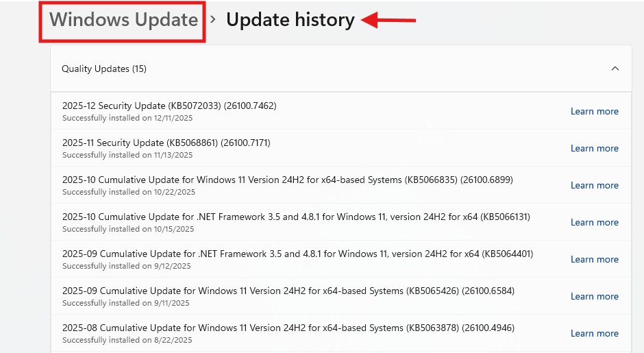The image size is (644, 353).
Task: Select the 2025-12 Security Update KB5072033 entry
Action: click(169, 106)
